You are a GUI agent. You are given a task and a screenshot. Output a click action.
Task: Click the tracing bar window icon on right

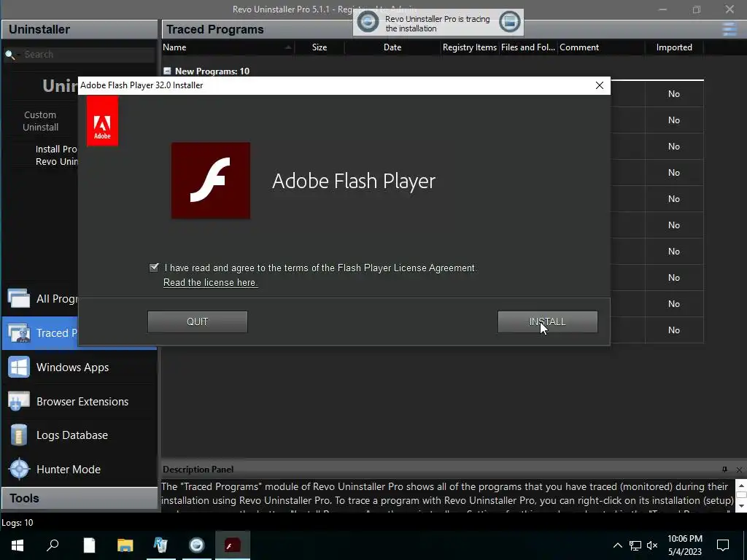[509, 21]
